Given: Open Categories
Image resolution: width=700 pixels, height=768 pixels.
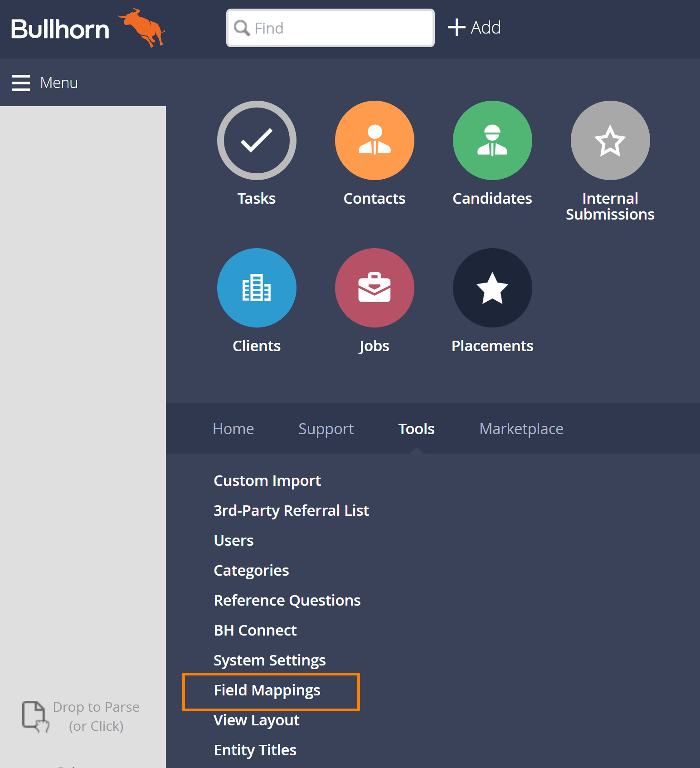Looking at the screenshot, I should tap(252, 571).
